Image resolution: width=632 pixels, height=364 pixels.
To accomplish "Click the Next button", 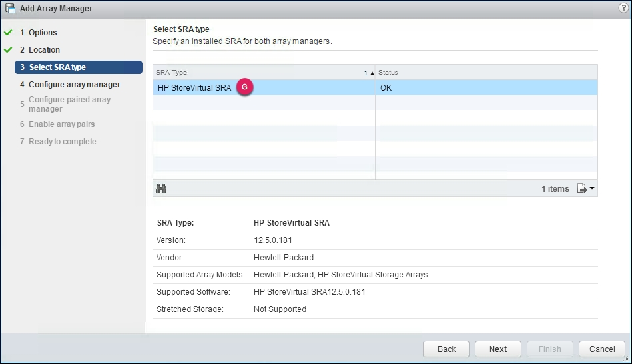I will pyautogui.click(x=498, y=349).
